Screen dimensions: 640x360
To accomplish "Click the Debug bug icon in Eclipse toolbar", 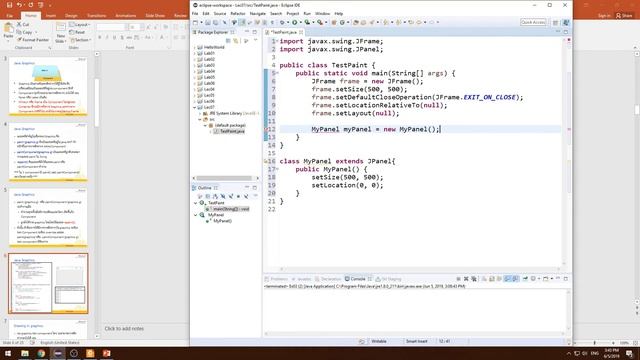I will 282,22.
